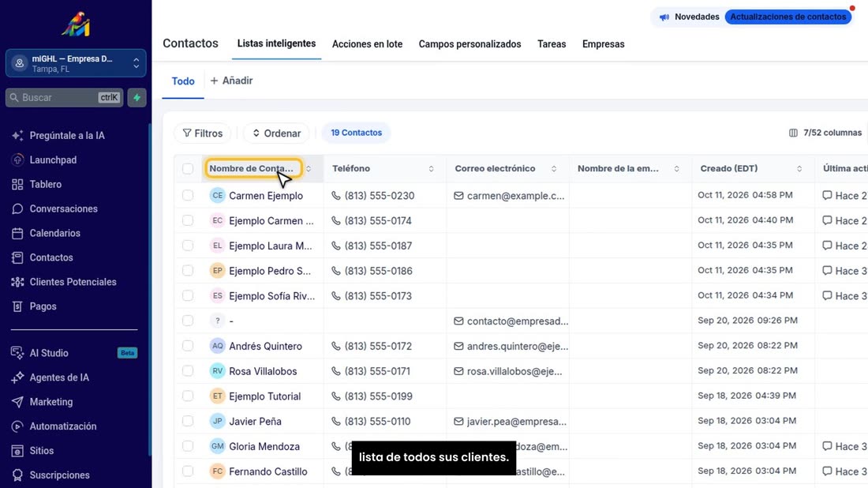Viewport: 868px width, 488px height.
Task: Switch to Acciones en lote tab
Action: [367, 44]
